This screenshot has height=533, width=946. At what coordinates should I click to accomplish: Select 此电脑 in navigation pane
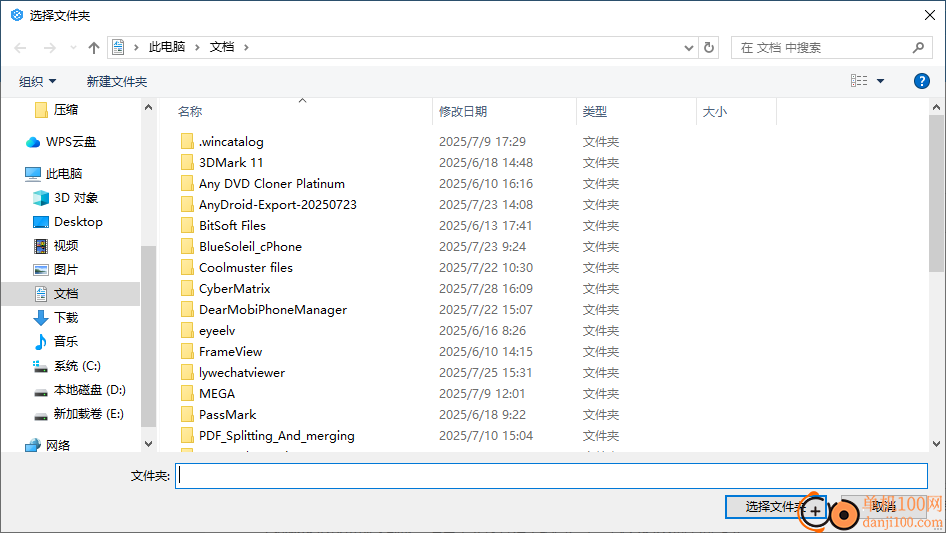click(x=63, y=174)
